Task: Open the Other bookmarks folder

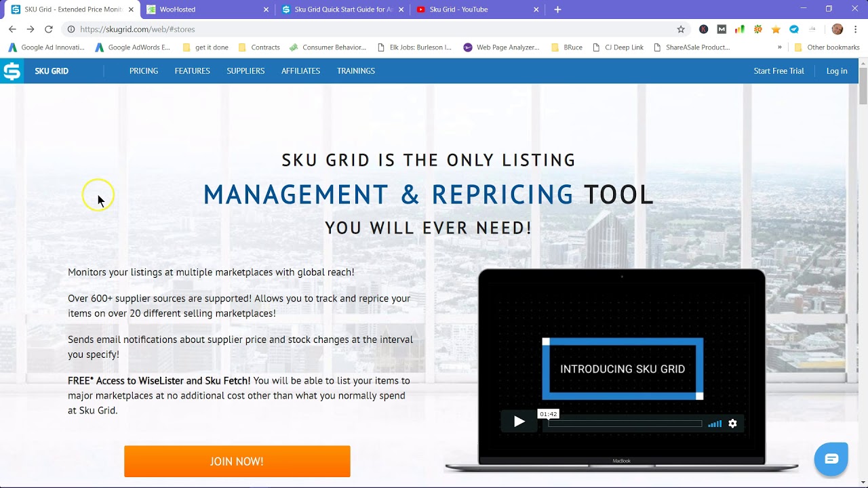Action: tap(827, 47)
